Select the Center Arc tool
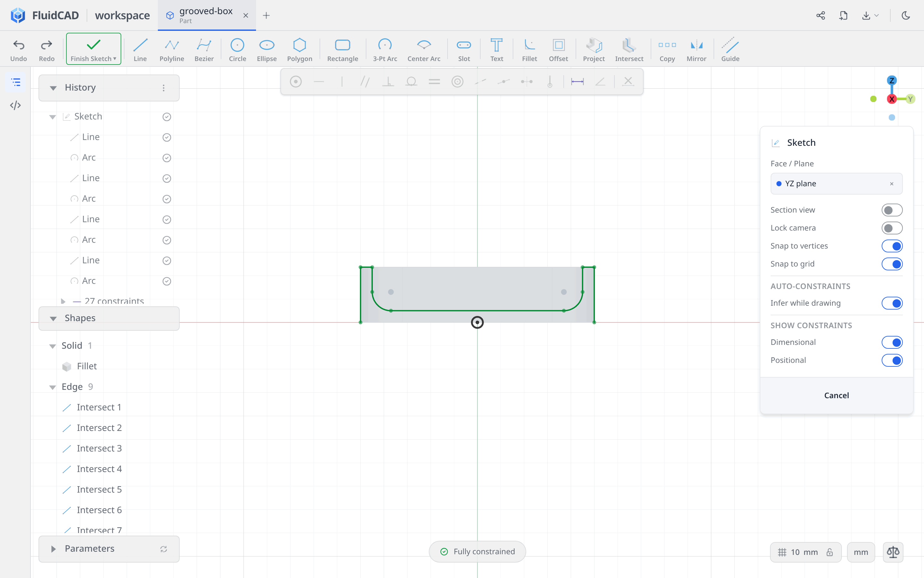Viewport: 924px width, 578px height. tap(424, 50)
